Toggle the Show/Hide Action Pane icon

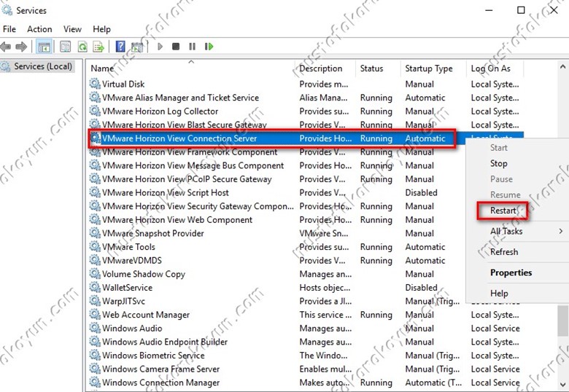click(137, 47)
